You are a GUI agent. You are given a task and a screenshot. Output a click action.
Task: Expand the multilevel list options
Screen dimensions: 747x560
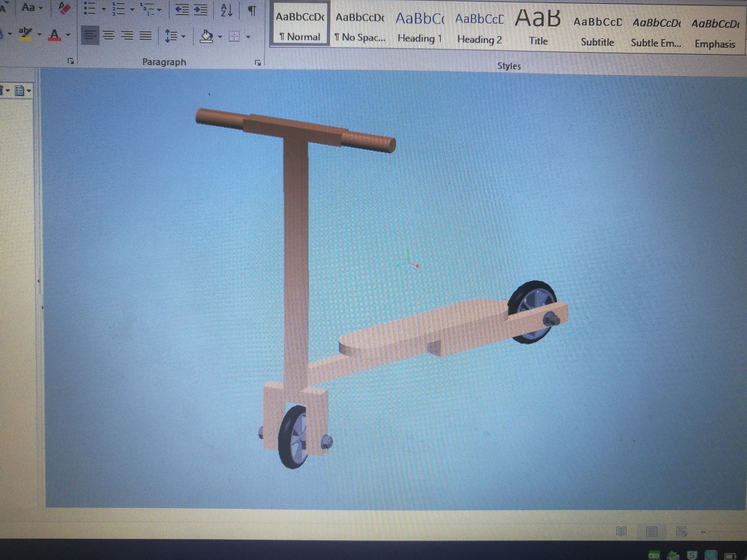pyautogui.click(x=159, y=10)
